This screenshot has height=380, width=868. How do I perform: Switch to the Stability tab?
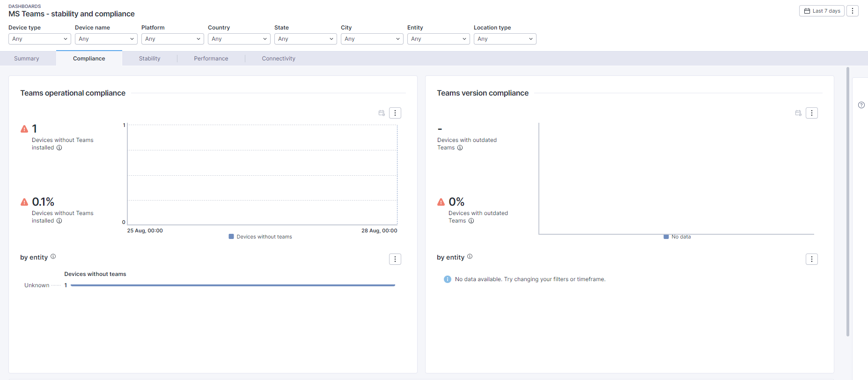150,59
